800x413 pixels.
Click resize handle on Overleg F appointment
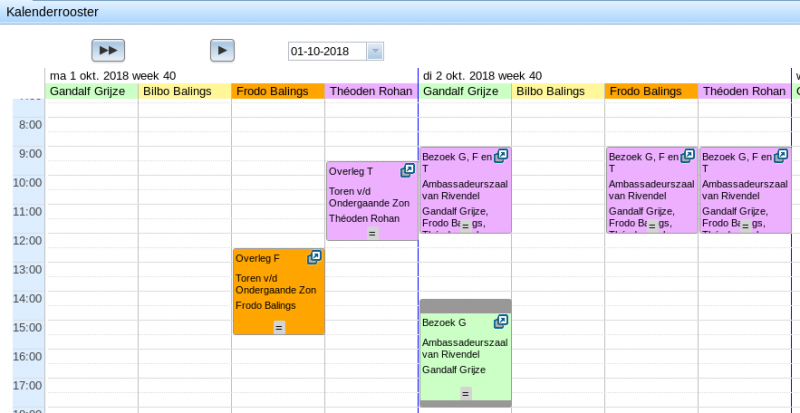pos(279,328)
